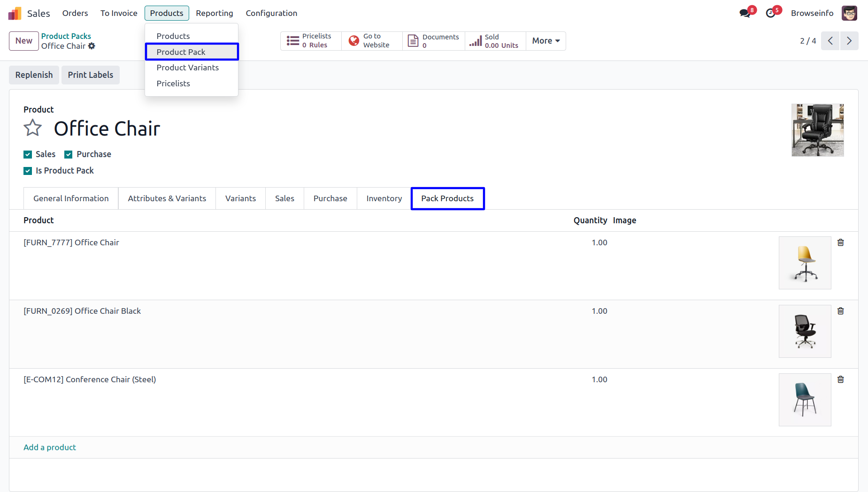Viewport: 868px width, 492px height.
Task: Click the Office Chair product image thumbnail
Action: [817, 130]
